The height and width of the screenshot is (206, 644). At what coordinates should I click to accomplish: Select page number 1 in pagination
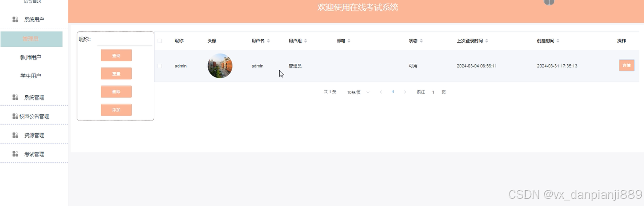tap(393, 92)
